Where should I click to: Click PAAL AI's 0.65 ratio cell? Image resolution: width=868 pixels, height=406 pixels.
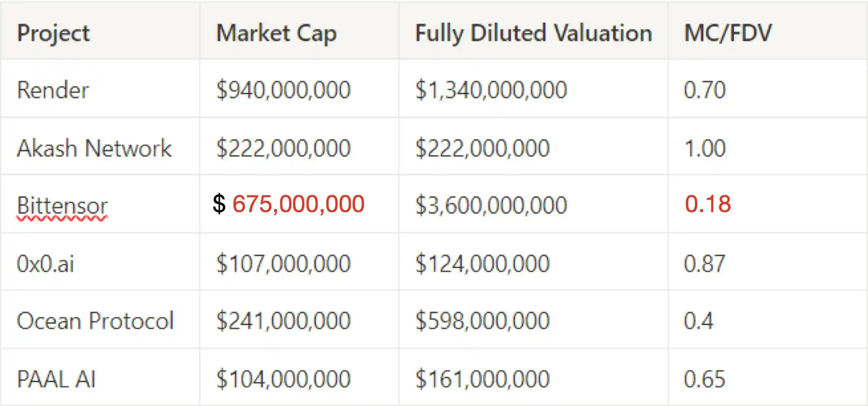(704, 379)
